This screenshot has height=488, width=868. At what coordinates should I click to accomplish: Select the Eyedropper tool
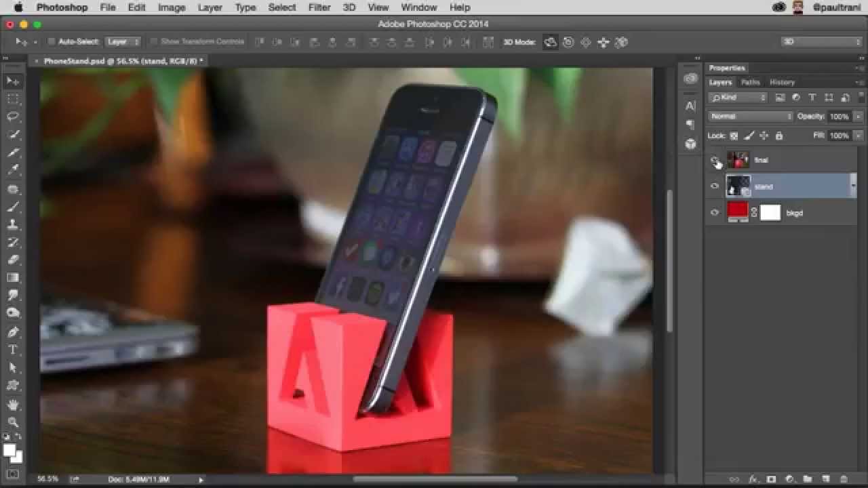(x=13, y=170)
